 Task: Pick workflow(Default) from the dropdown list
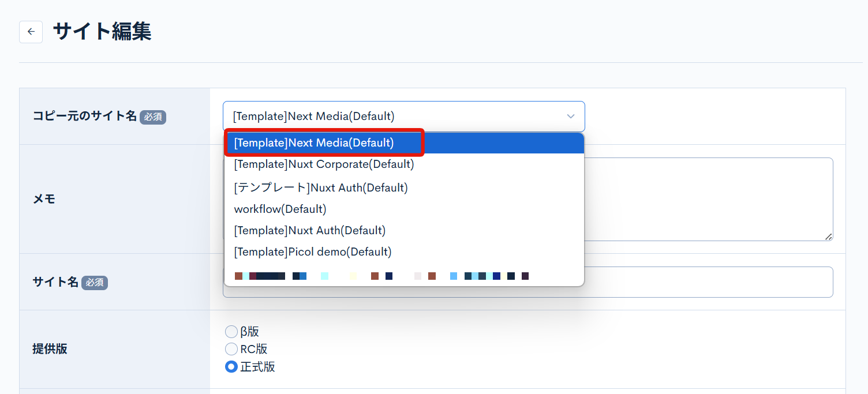[280, 209]
